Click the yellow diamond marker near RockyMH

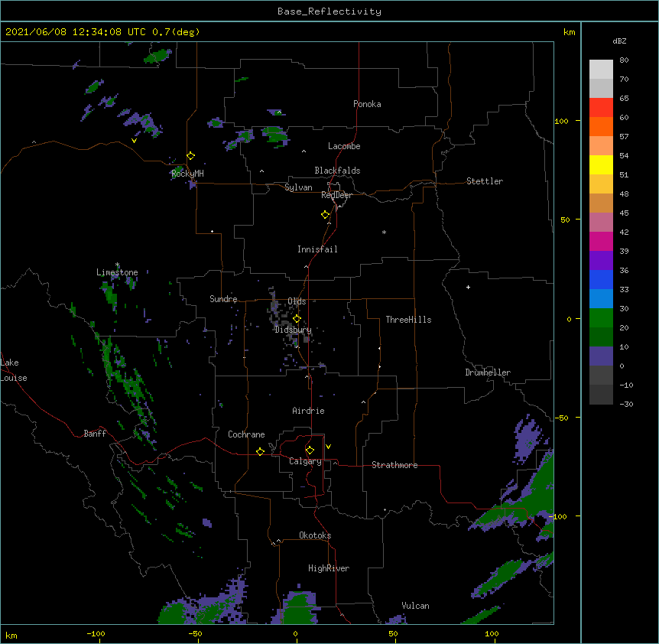[191, 156]
